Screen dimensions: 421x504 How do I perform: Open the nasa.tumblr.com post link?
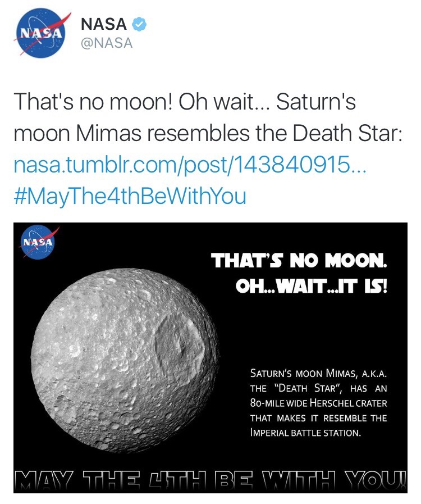point(189,165)
